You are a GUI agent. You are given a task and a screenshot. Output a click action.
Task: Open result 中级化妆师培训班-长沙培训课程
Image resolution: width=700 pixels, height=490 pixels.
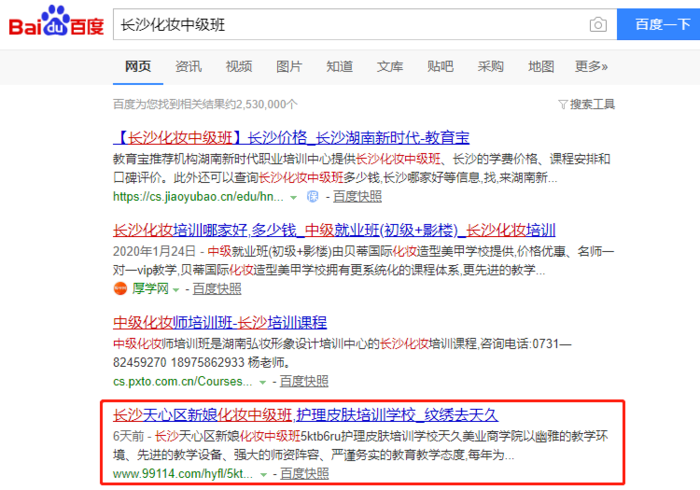(220, 323)
